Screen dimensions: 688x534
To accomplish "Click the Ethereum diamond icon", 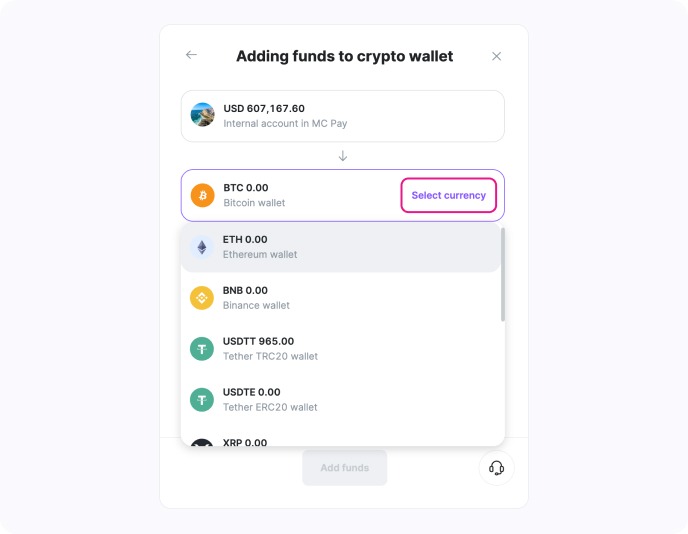I will (202, 247).
